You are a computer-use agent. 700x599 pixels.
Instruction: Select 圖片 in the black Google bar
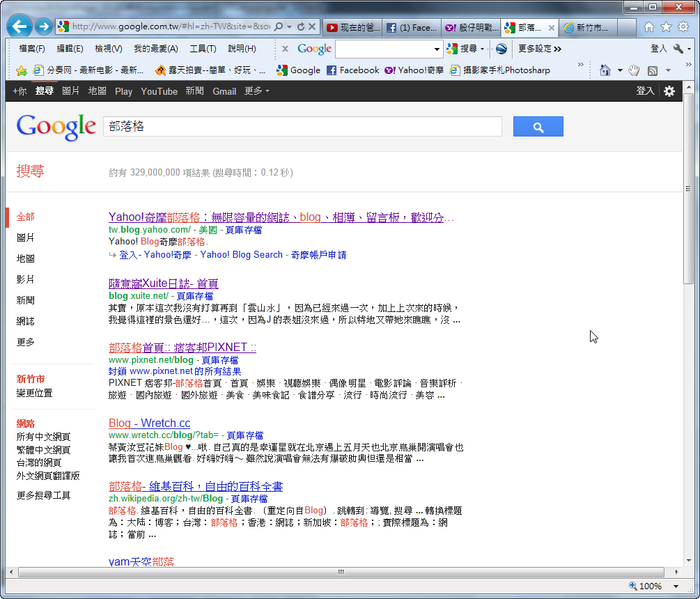click(70, 91)
